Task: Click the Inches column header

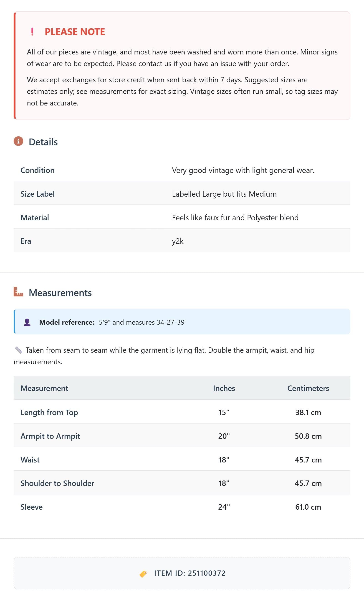Action: click(224, 388)
